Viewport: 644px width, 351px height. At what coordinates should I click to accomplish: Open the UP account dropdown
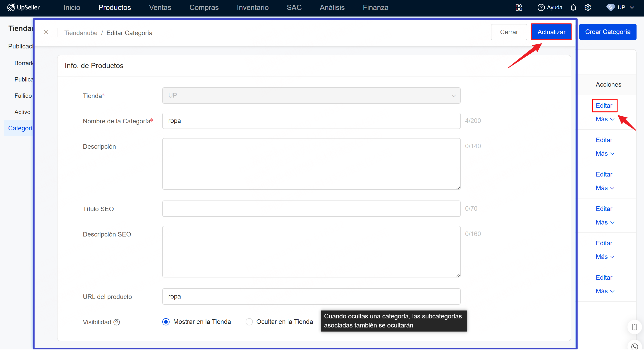click(x=621, y=7)
